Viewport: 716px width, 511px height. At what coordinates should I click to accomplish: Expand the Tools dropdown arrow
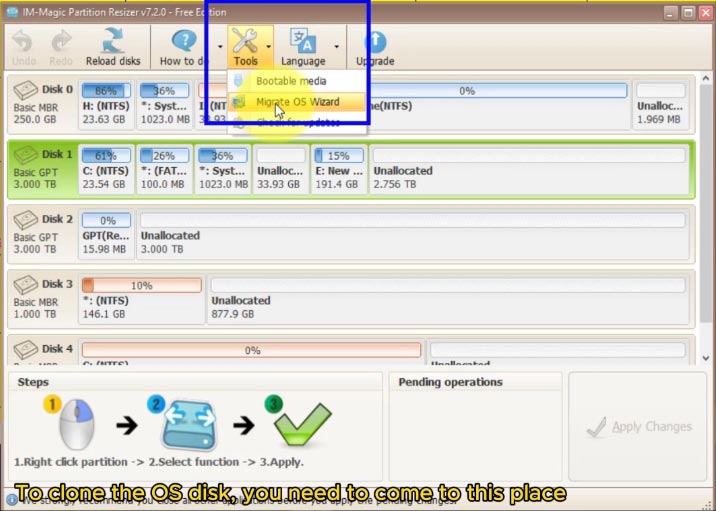point(268,47)
